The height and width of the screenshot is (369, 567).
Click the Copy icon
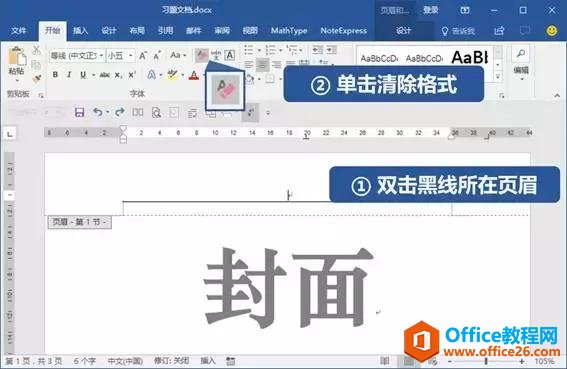36,65
